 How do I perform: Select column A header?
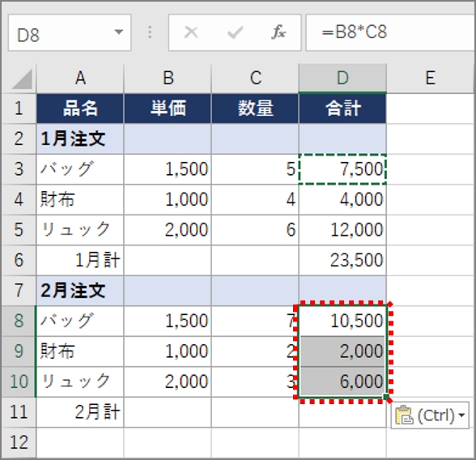80,78
